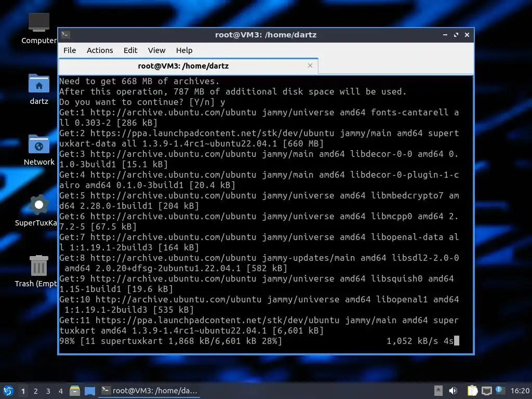This screenshot has width=532, height=399.
Task: Switch to workspace 4
Action: pyautogui.click(x=61, y=391)
